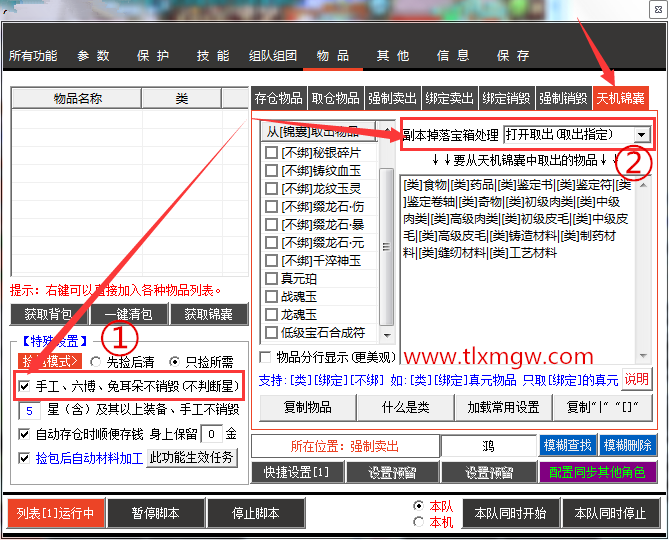The image size is (669, 540).
Task: Click the 获取背包 button
Action: pos(49,315)
